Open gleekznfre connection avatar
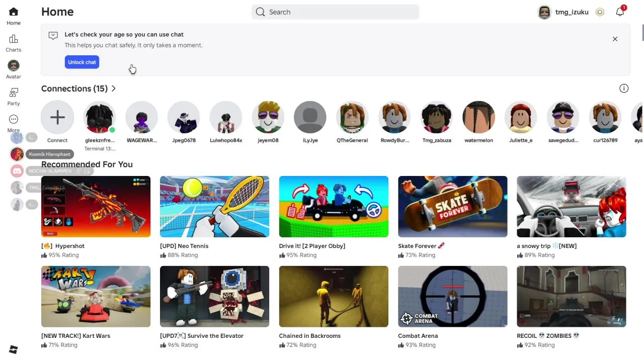The width and height of the screenshot is (644, 362). [100, 117]
